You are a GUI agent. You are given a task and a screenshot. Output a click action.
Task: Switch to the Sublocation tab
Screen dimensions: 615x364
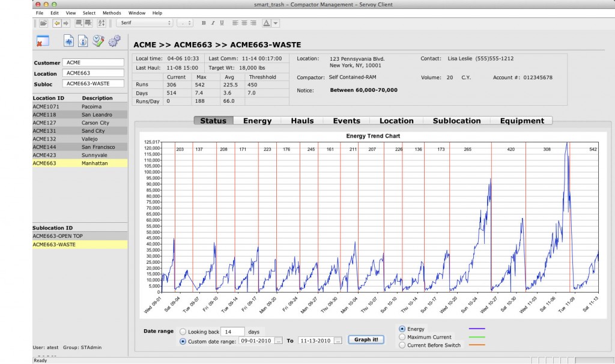[x=457, y=121]
